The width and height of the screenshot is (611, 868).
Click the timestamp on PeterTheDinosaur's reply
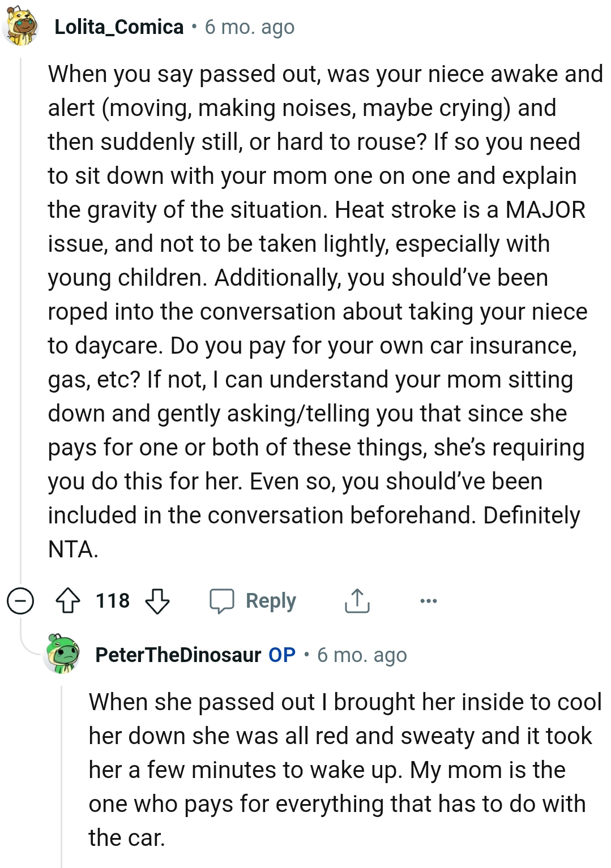tap(362, 655)
